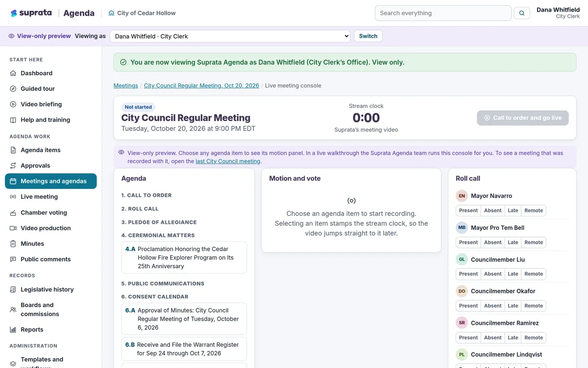Click the Help and training book icon

point(13,120)
